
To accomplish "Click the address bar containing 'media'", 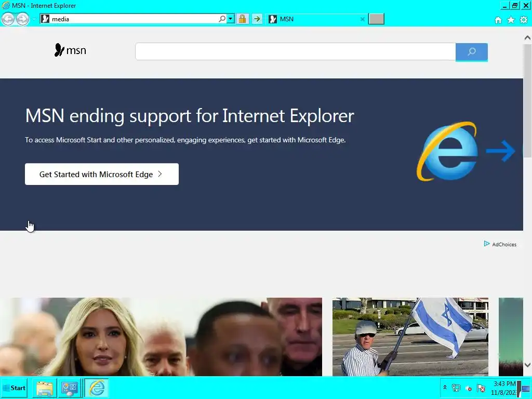I will 129,19.
